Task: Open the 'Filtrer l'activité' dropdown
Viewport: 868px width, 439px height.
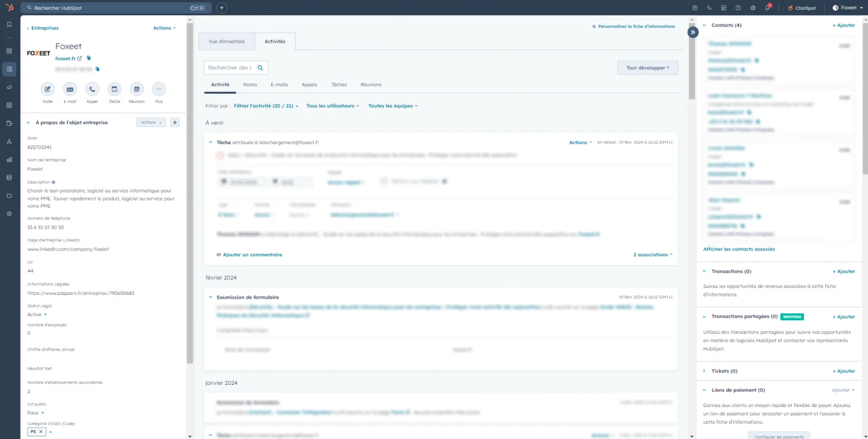Action: [x=266, y=106]
